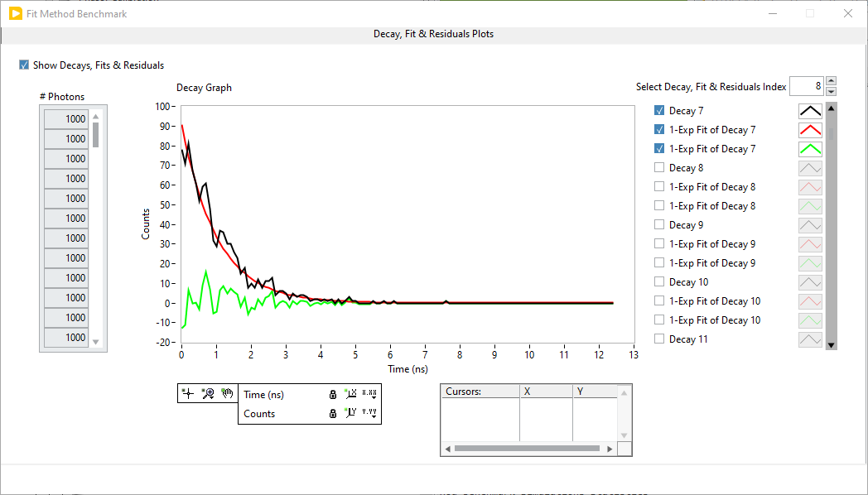
Task: Click the index input field showing 8
Action: (x=807, y=86)
